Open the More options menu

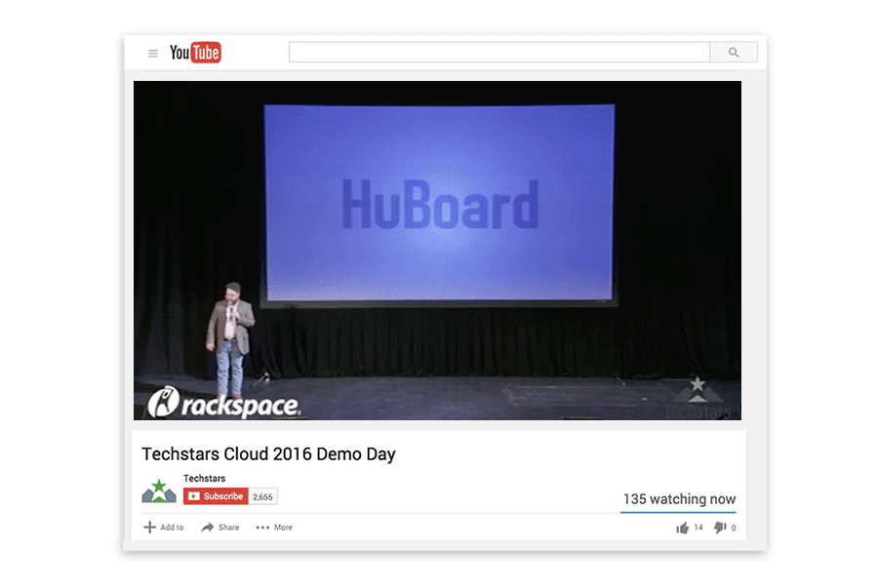point(274,527)
